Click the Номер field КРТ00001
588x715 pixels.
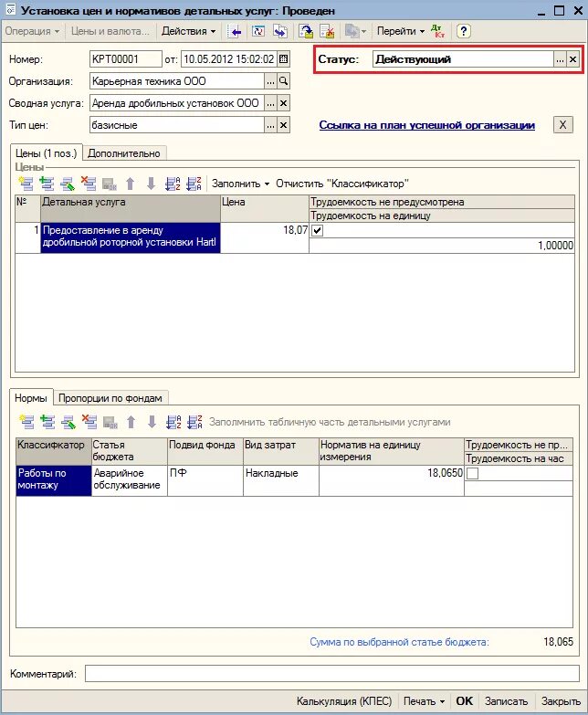point(126,58)
